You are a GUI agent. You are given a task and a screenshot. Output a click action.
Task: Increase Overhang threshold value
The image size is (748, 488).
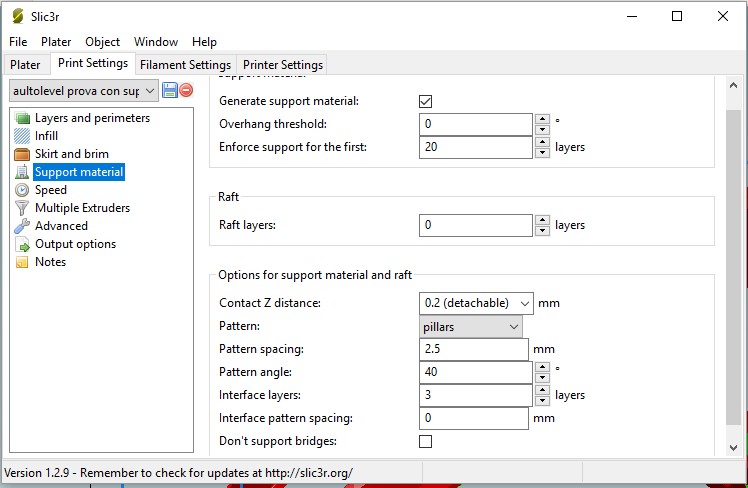pyautogui.click(x=542, y=119)
